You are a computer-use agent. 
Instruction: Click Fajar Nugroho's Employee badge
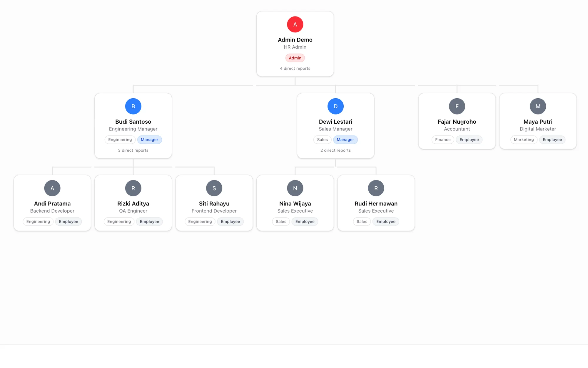pos(469,140)
